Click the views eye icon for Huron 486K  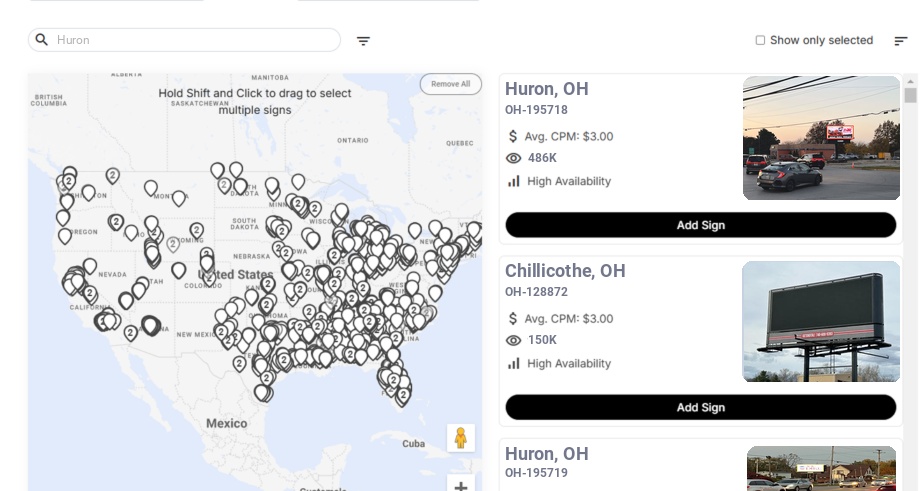514,158
